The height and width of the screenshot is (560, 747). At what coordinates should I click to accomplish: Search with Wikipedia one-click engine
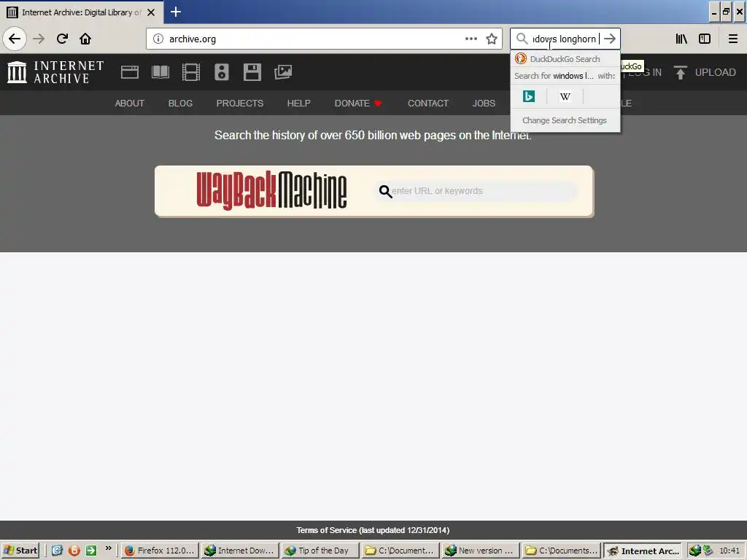(x=565, y=97)
